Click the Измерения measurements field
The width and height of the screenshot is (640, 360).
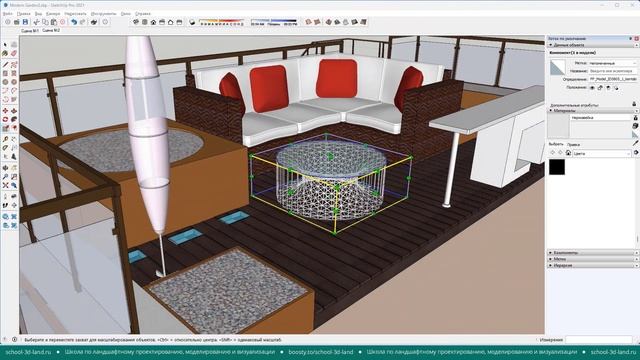point(598,339)
